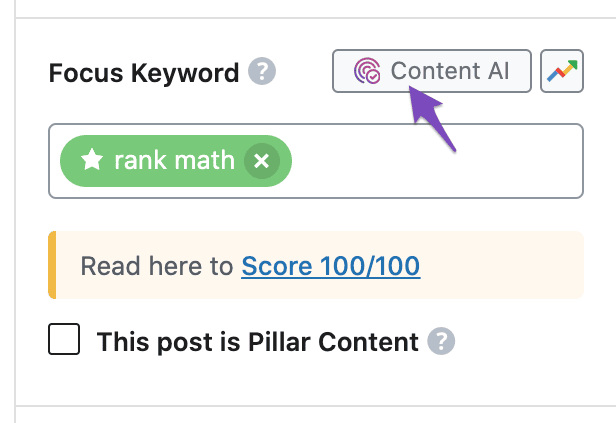
Task: Follow the Score 100/100 link
Action: [x=330, y=266]
